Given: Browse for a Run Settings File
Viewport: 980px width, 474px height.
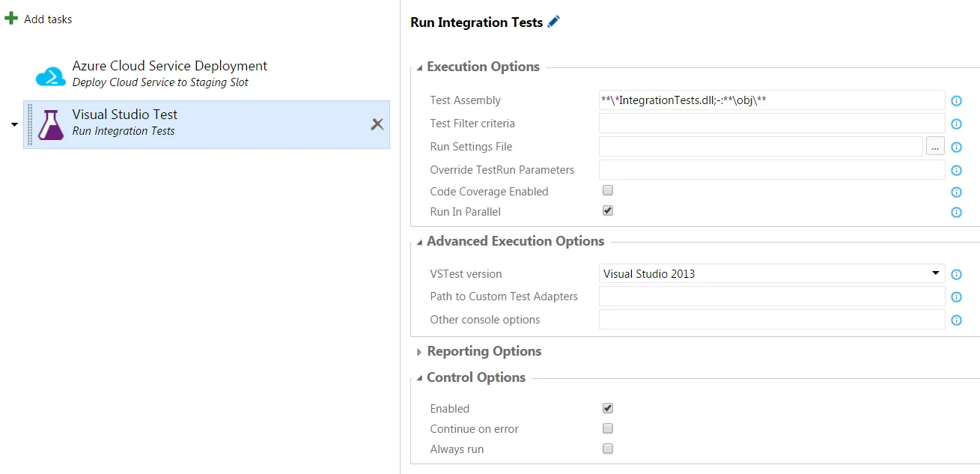Looking at the screenshot, I should click(935, 147).
